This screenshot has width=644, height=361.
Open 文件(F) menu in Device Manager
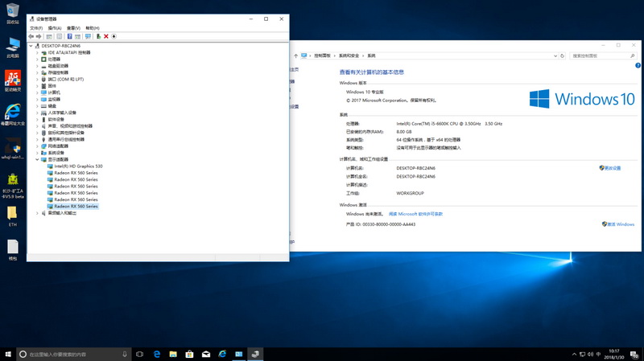(x=36, y=28)
